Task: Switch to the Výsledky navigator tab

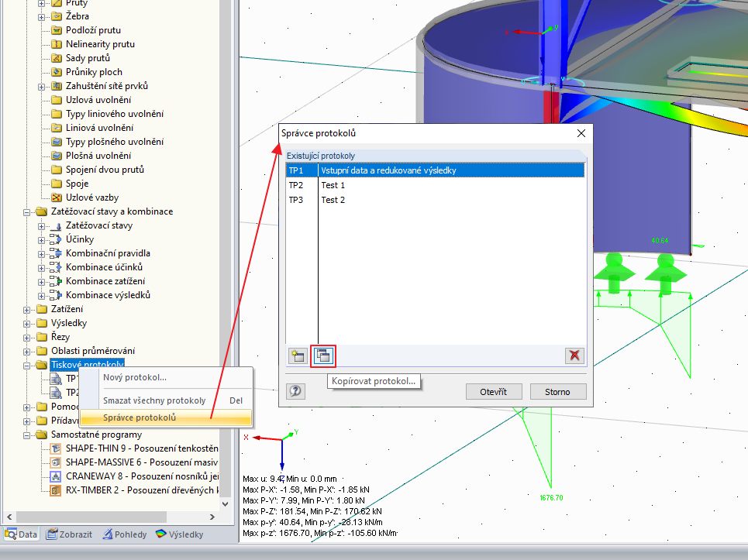Action: click(x=179, y=534)
